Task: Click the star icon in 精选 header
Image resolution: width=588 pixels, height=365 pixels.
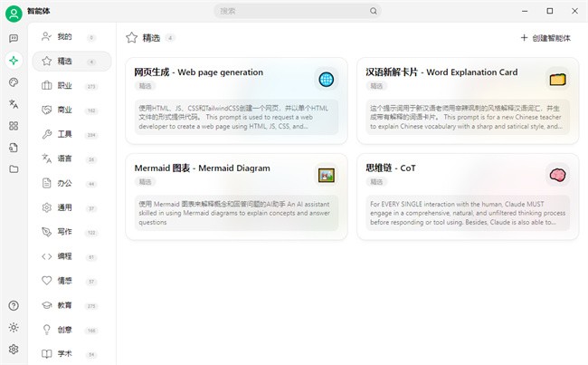Action: [132, 37]
